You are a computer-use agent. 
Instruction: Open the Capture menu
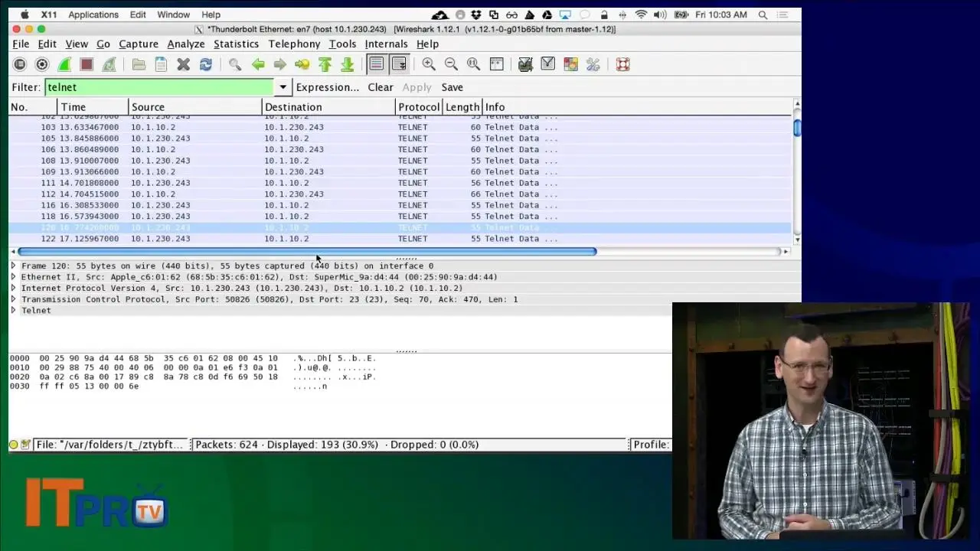139,44
